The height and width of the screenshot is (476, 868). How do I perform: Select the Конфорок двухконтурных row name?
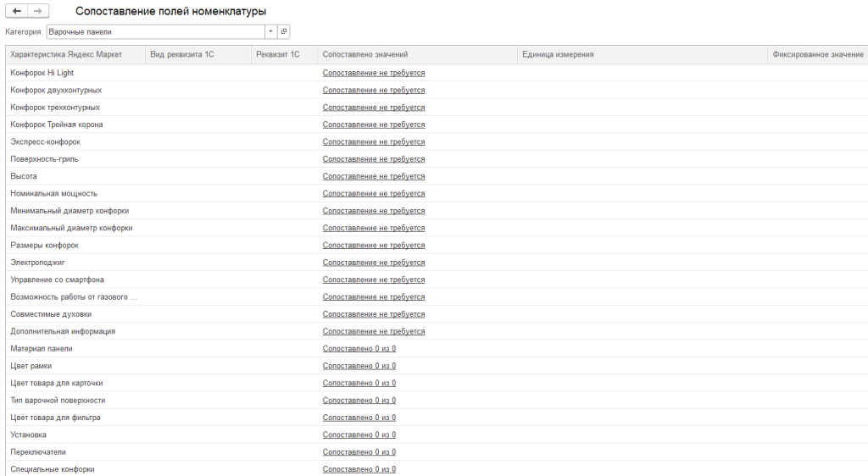pos(56,90)
